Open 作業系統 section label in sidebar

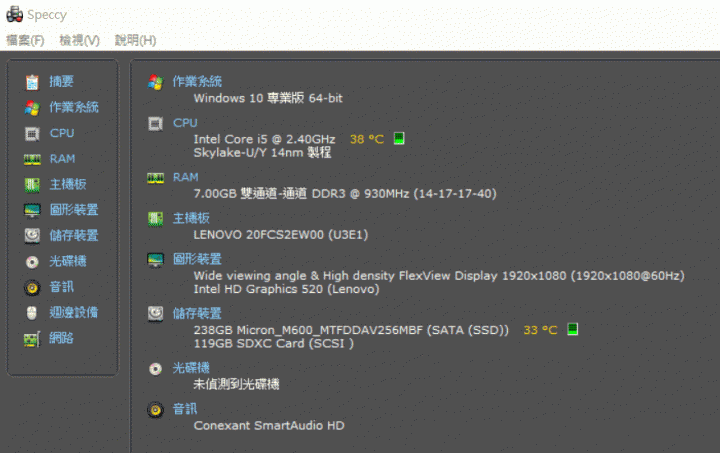[x=74, y=107]
